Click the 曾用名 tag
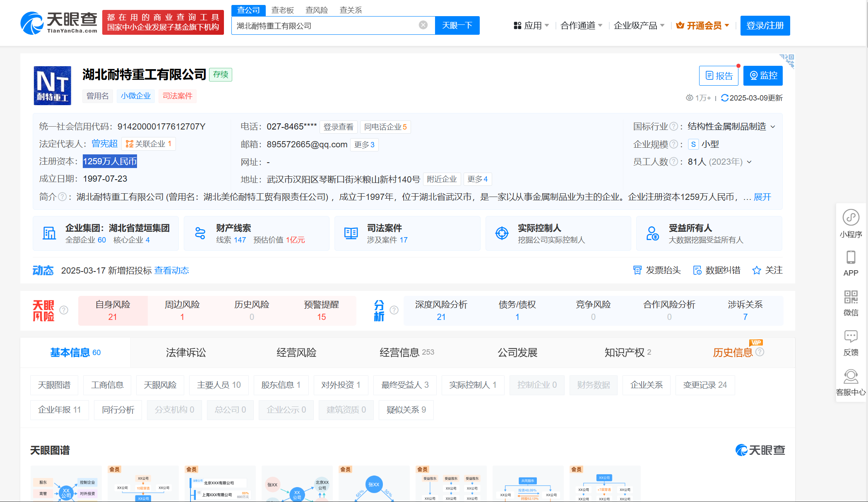 point(97,96)
